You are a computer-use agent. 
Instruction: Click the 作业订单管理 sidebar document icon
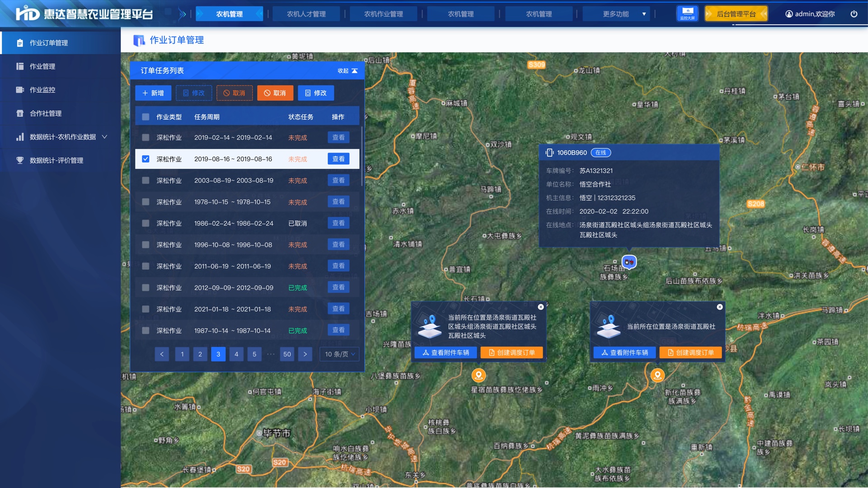(20, 43)
